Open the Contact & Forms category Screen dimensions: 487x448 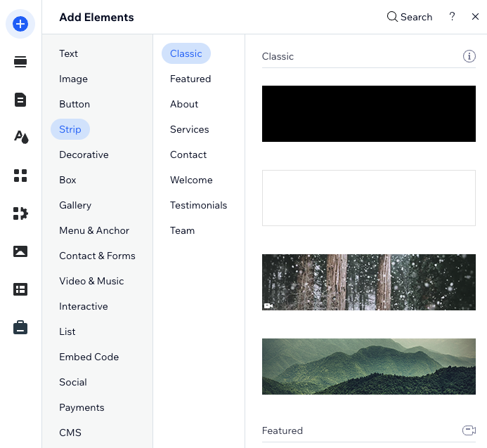pos(97,256)
